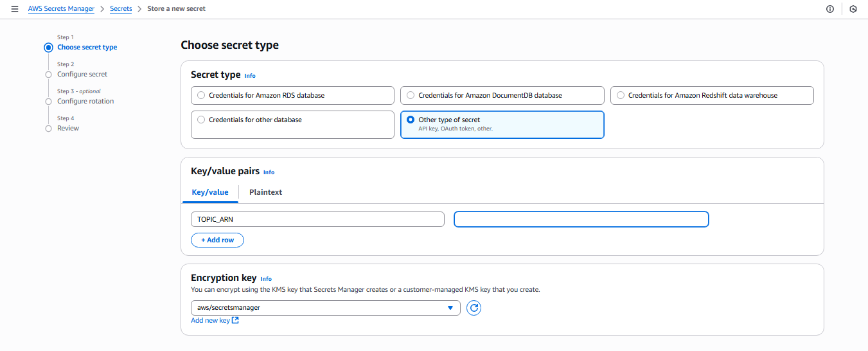Click the empty value input field

[x=581, y=219]
